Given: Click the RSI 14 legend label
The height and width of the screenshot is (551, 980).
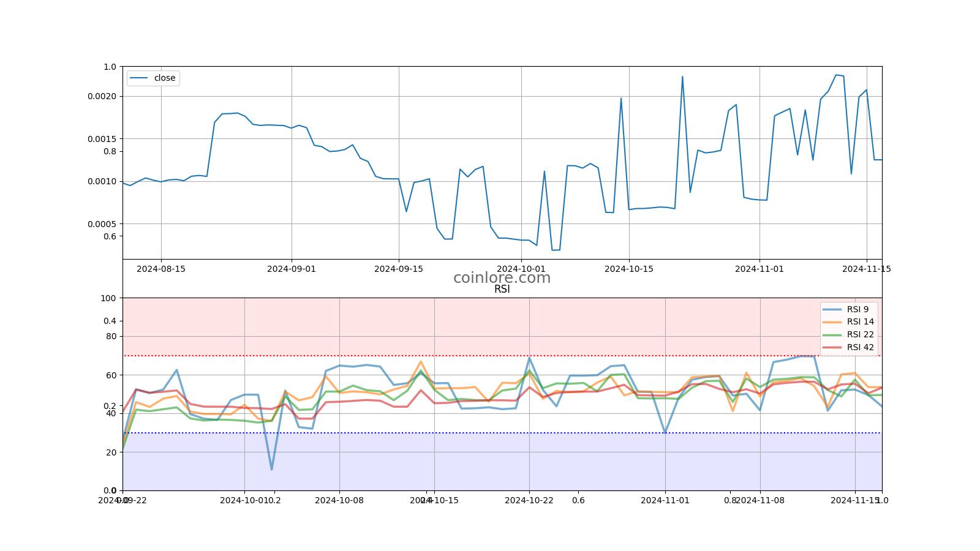Looking at the screenshot, I should (x=861, y=321).
